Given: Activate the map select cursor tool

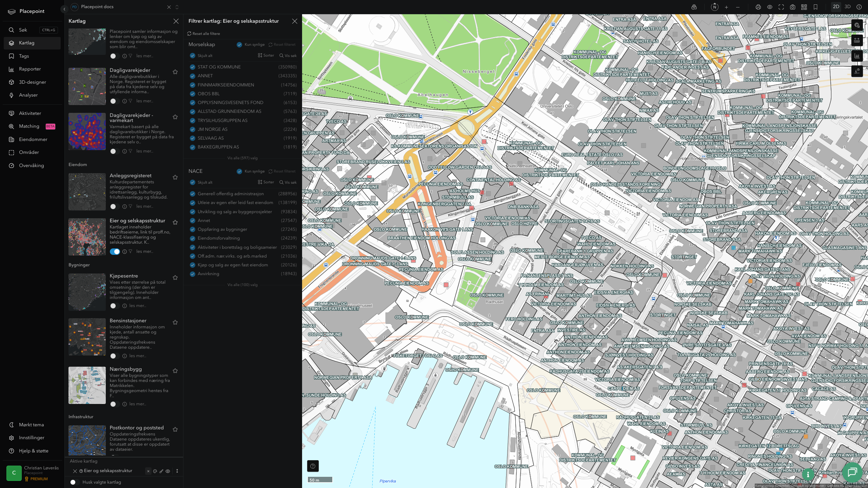Looking at the screenshot, I should point(857,25).
